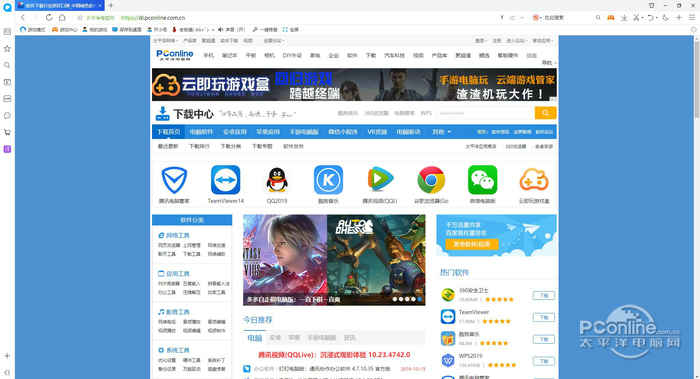Viewport: 700px width, 379px height.
Task: Open the chat bubble icon in the left sidebar
Action: (x=7, y=115)
